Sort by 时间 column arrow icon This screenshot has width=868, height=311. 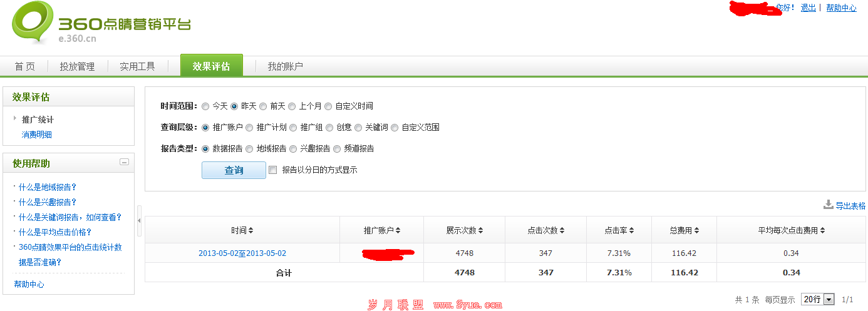click(251, 231)
